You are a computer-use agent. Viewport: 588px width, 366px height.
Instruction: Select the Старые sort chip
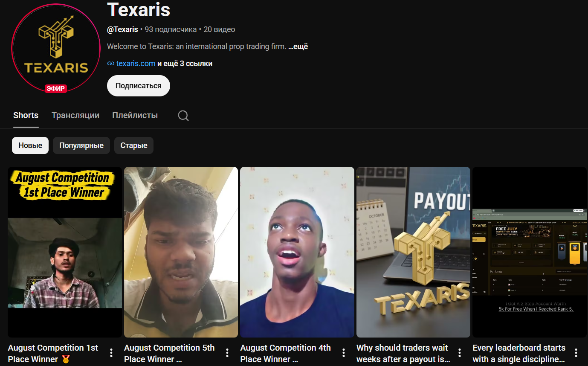click(134, 145)
